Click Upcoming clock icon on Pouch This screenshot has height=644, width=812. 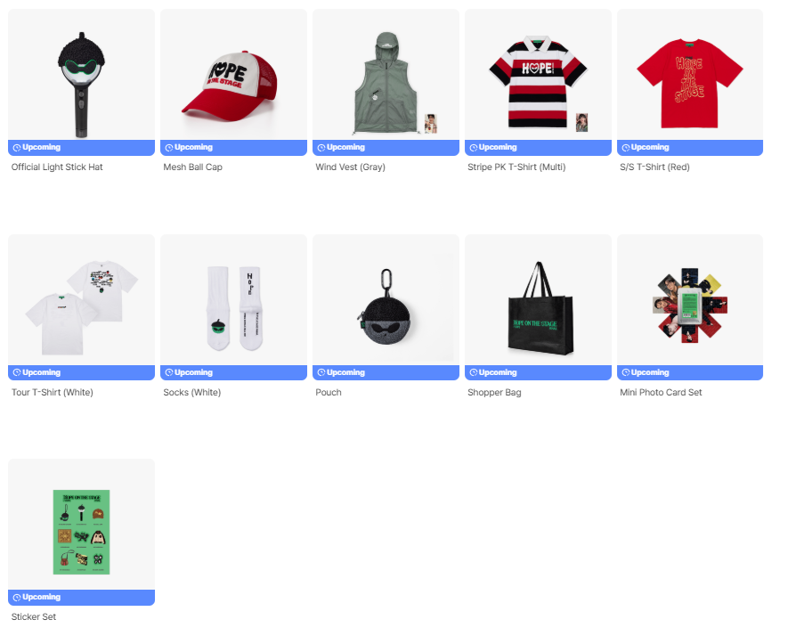[x=321, y=372]
